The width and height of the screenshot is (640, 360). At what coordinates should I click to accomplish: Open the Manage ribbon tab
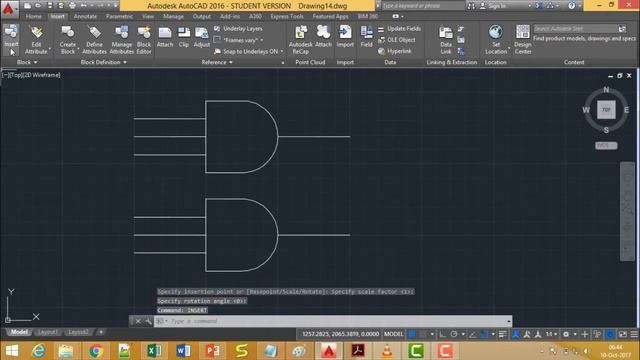click(173, 16)
